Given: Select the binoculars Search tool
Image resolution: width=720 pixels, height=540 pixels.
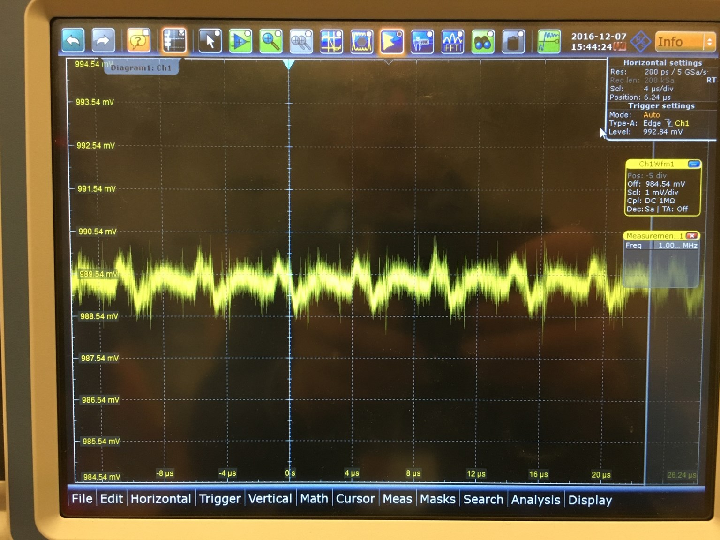Looking at the screenshot, I should [x=483, y=41].
